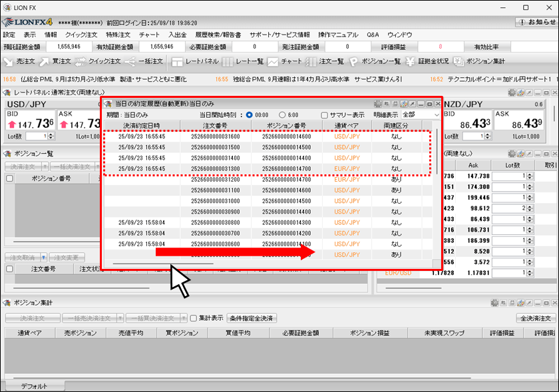Open クイック注文 quick order from toolbar
Image resolution: width=559 pixels, height=392 pixels.
97,61
